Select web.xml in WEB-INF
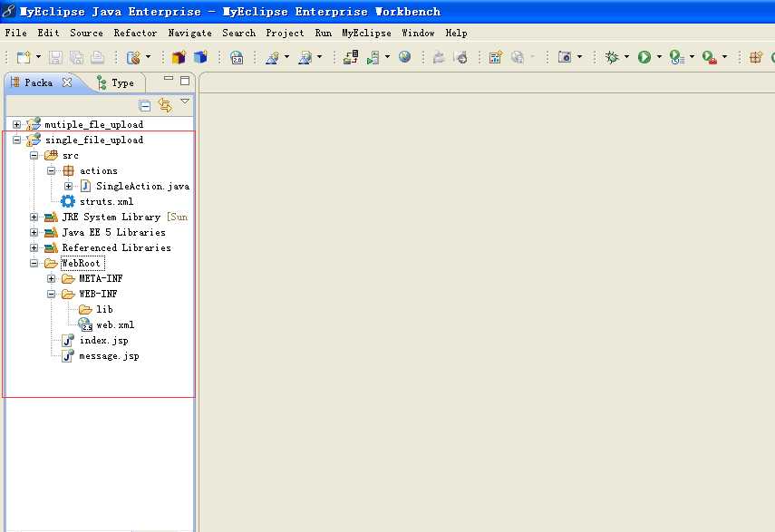775x532 pixels. click(115, 324)
